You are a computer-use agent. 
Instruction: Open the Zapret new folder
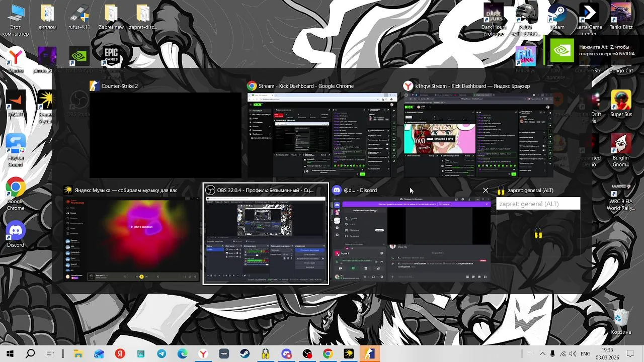111,18
